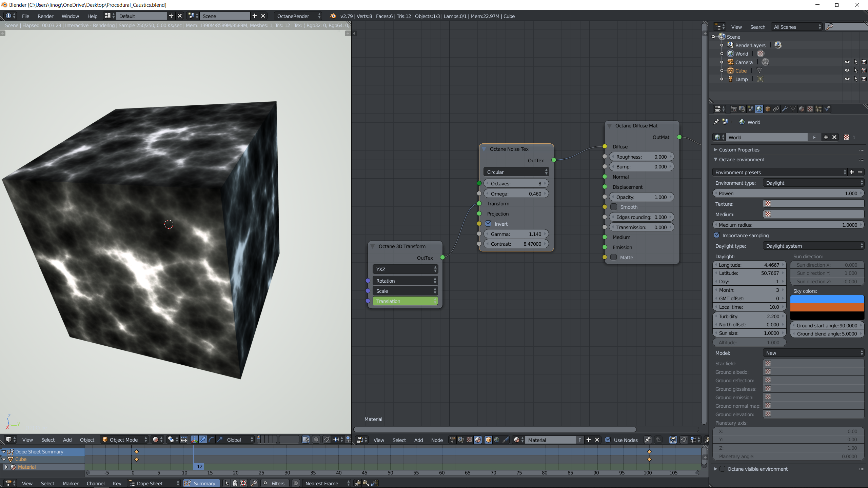
Task: Pin the node tree with pushpin icon
Action: click(647, 440)
